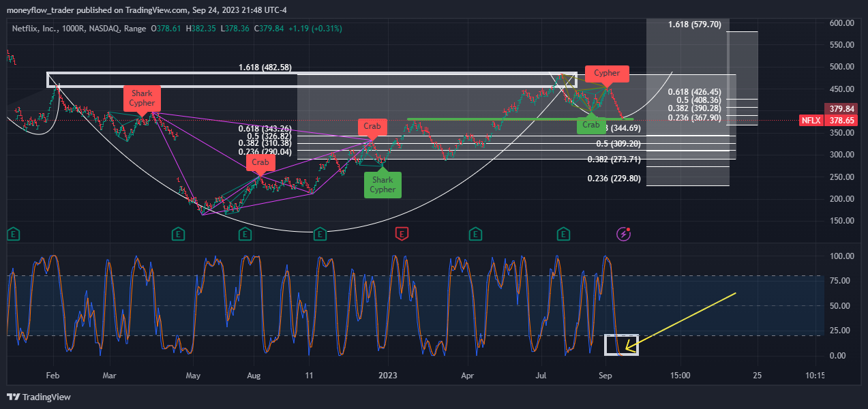Select the red Shark Cypher pattern label
This screenshot has width=868, height=409.
click(x=142, y=97)
